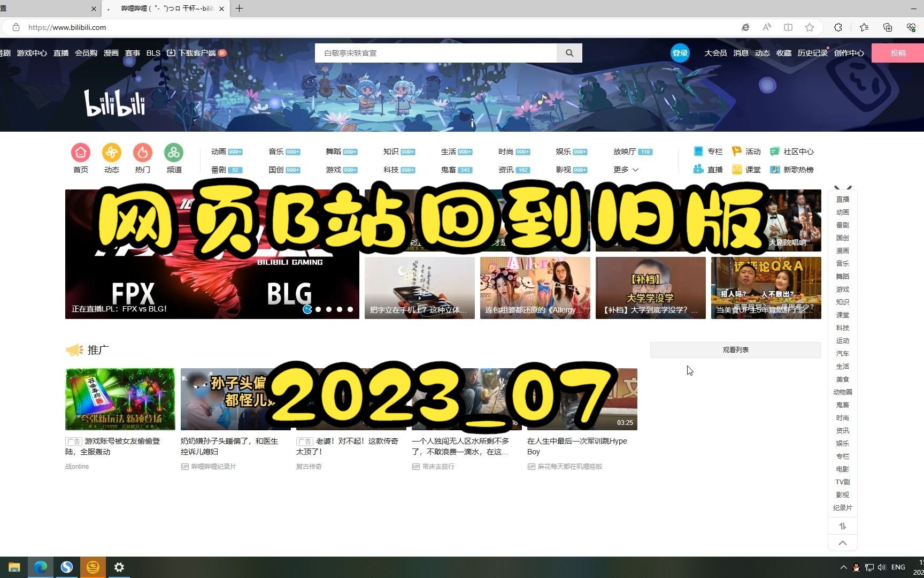Click the bilibili logo in the banner
The height and width of the screenshot is (578, 924).
click(115, 103)
